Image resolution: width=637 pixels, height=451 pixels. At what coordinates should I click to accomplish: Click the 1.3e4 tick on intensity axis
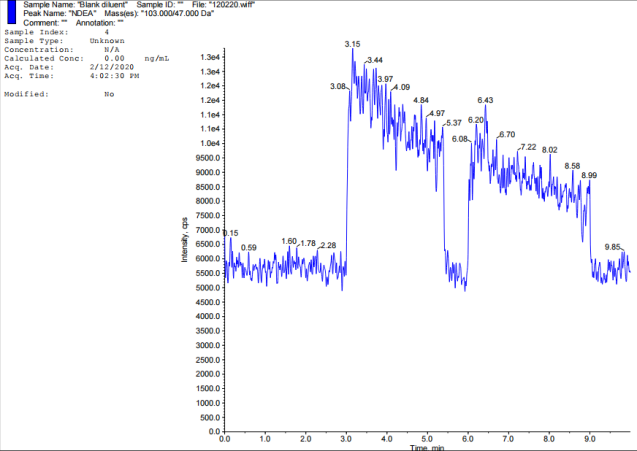click(209, 57)
